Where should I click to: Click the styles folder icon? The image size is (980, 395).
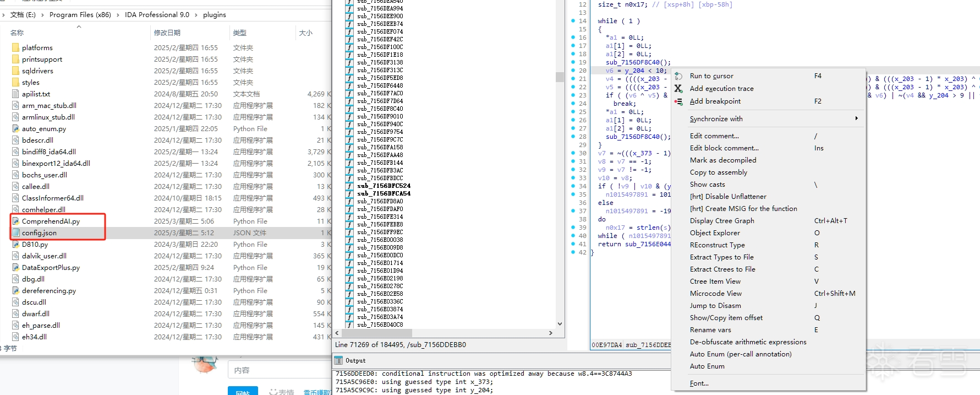pos(15,83)
